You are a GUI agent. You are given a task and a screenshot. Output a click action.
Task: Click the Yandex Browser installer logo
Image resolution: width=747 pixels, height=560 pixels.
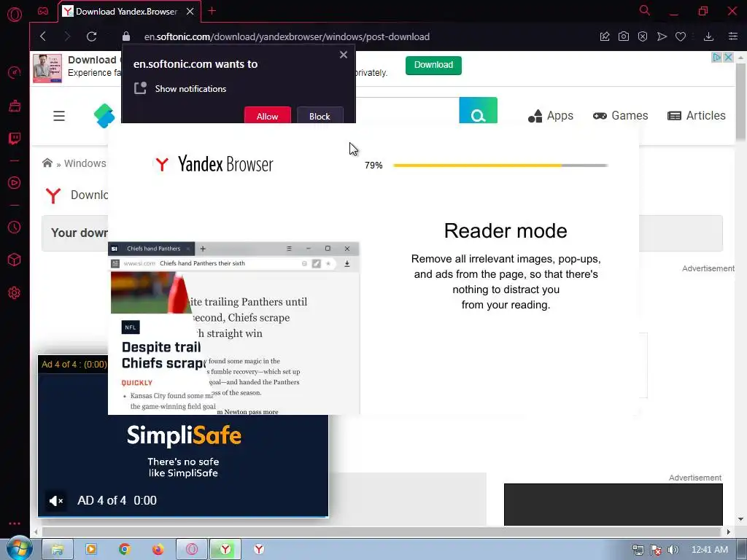pos(214,164)
